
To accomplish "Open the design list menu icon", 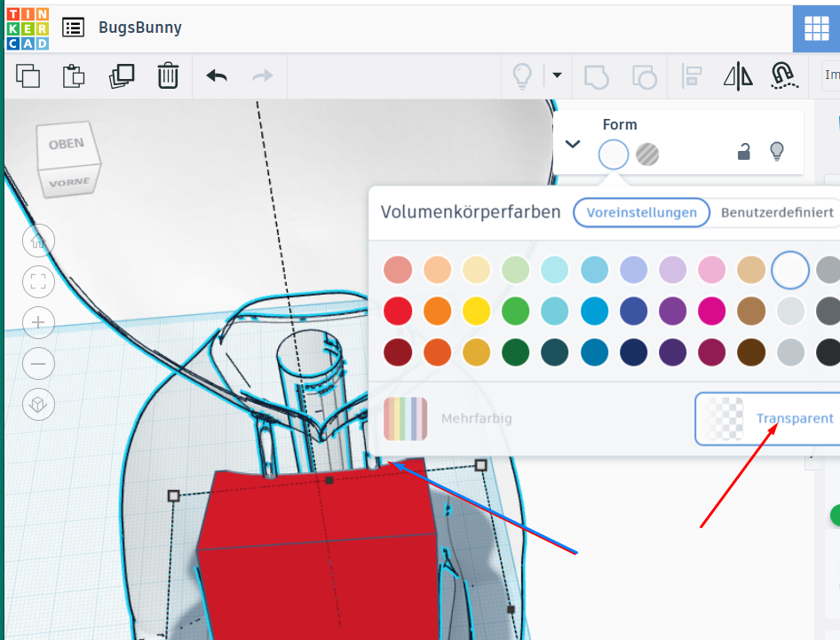I will [x=73, y=28].
